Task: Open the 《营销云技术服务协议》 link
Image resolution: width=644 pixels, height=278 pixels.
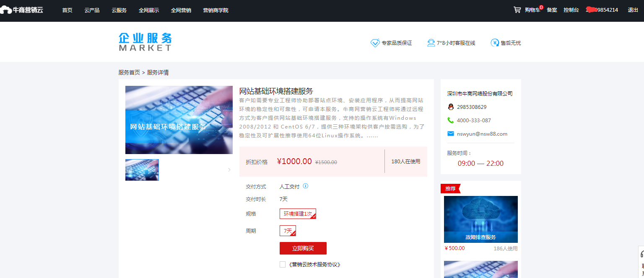Action: coord(314,265)
